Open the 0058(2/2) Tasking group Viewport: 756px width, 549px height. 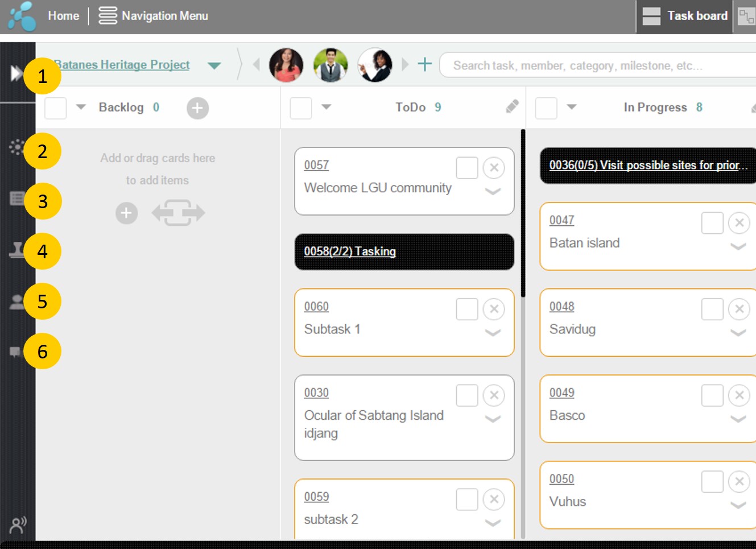pos(404,251)
